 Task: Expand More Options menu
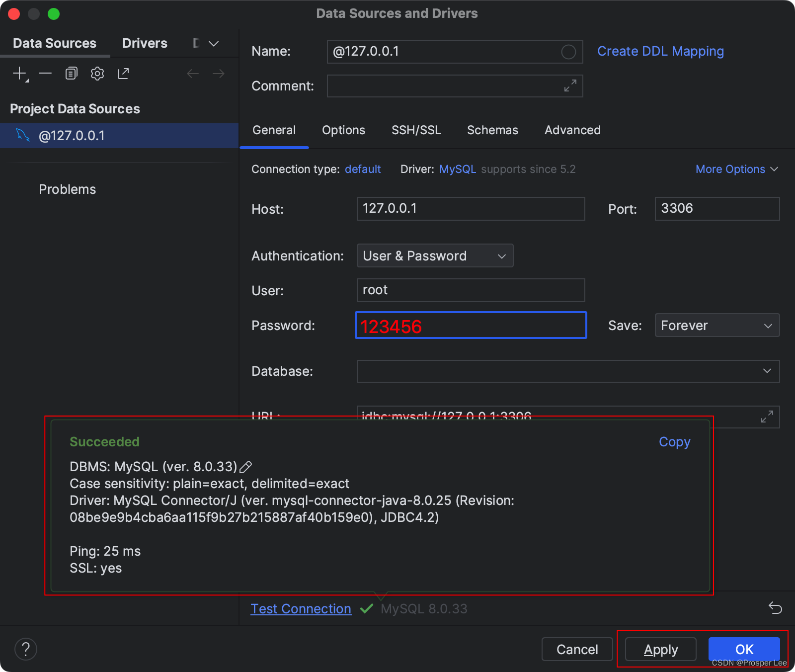[x=737, y=169]
